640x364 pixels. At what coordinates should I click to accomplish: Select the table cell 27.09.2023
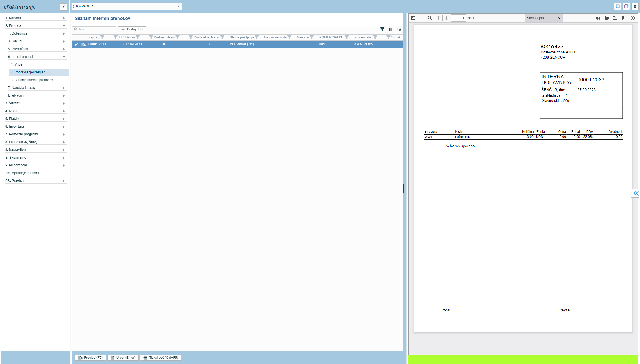pyautogui.click(x=133, y=44)
